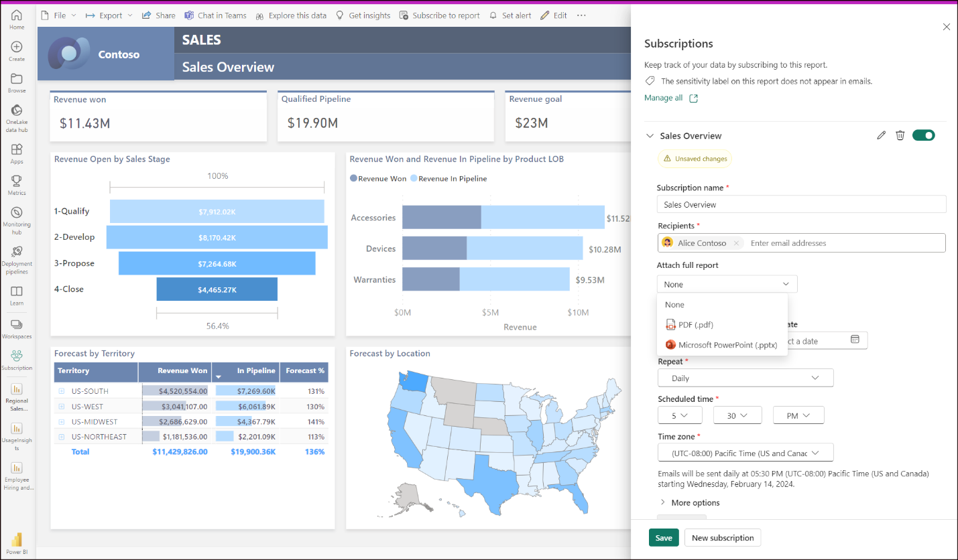Toggle off the Sales Overview subscription

[x=923, y=135]
